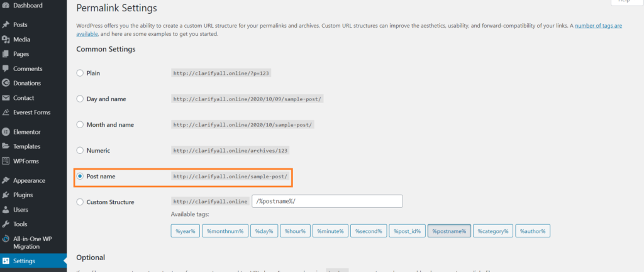Click the Numeric example URL archives/123
The width and height of the screenshot is (644, 272).
click(230, 151)
